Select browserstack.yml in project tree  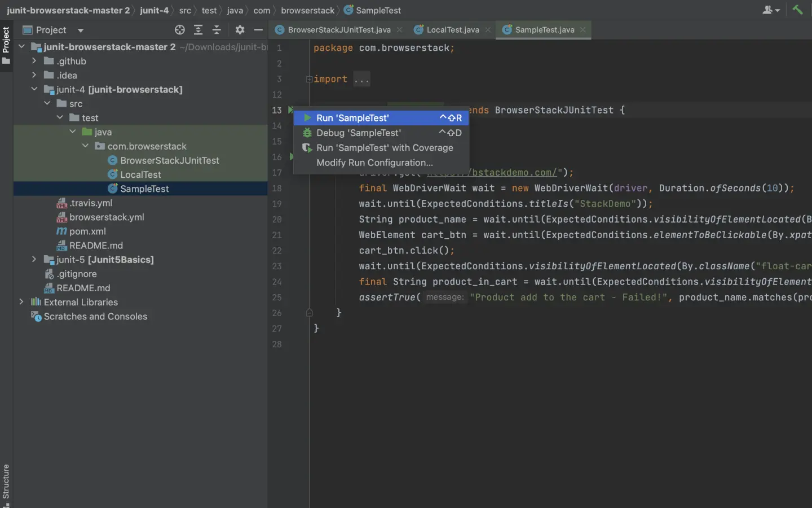point(107,217)
